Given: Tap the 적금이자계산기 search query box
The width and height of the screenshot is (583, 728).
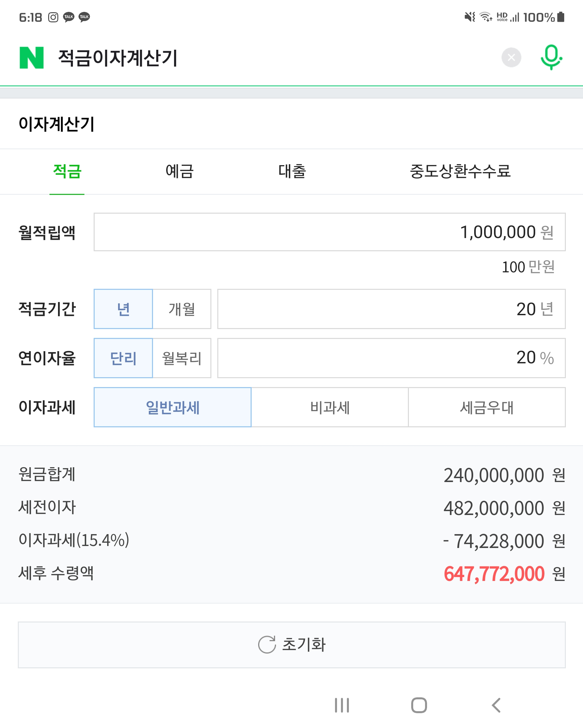Looking at the screenshot, I should 270,58.
